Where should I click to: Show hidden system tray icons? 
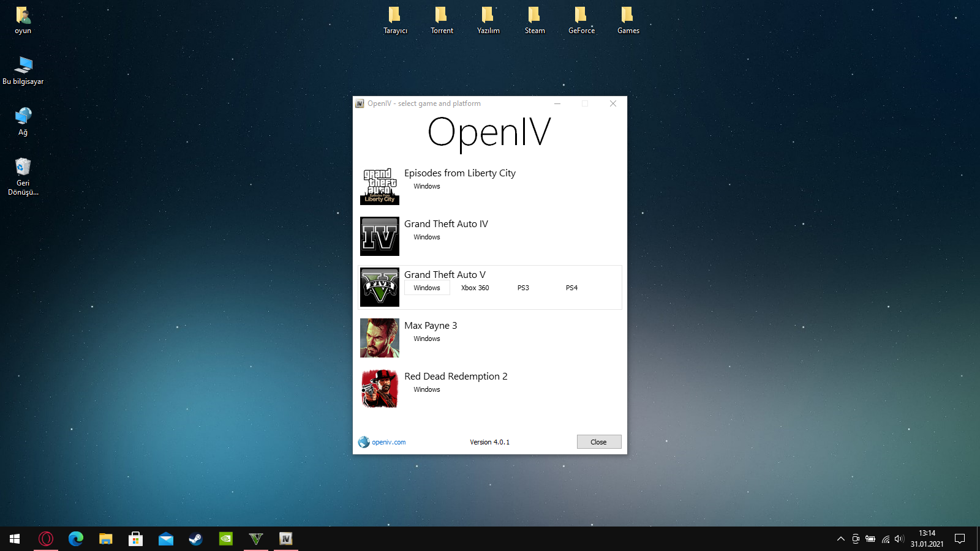[841, 539]
